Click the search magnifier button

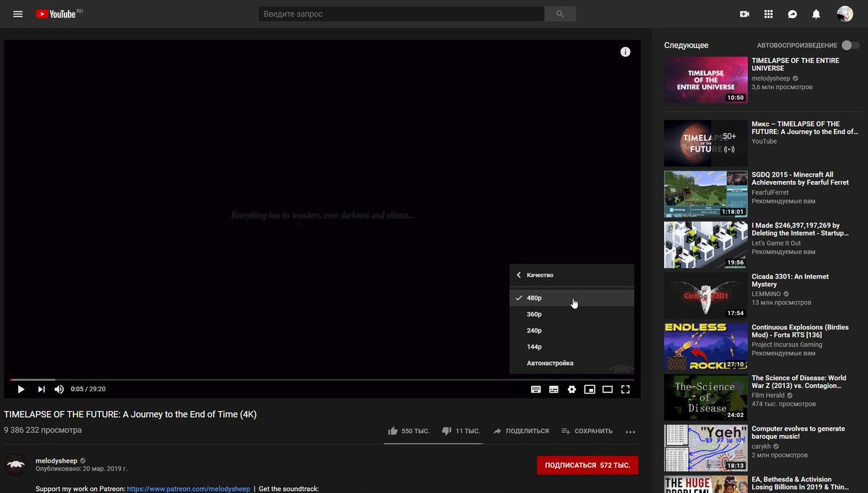[x=560, y=14]
